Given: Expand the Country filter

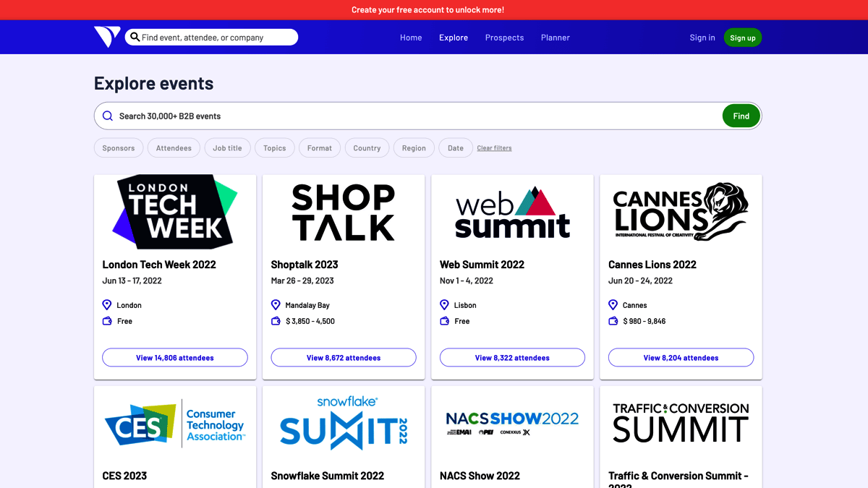Looking at the screenshot, I should [x=367, y=147].
